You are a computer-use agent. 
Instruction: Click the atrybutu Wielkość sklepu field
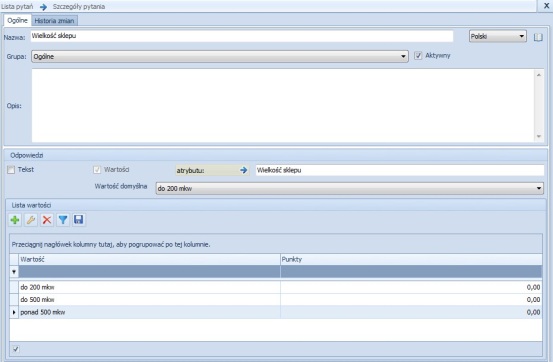click(400, 170)
